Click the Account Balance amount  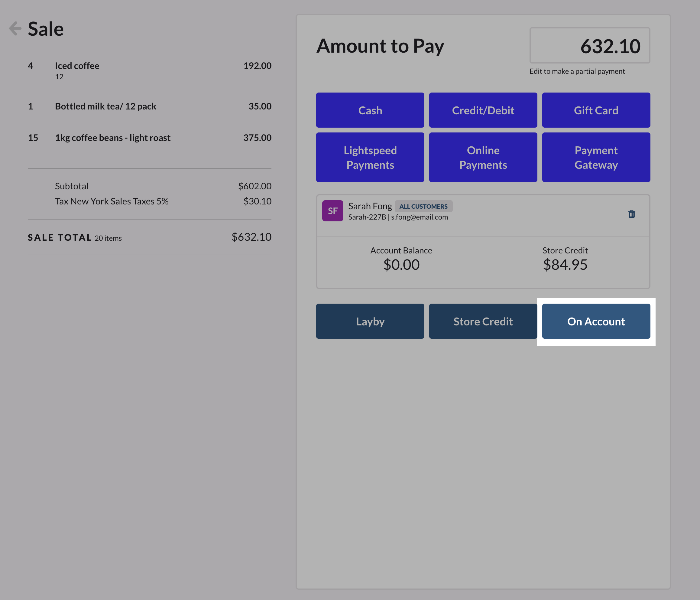(401, 265)
